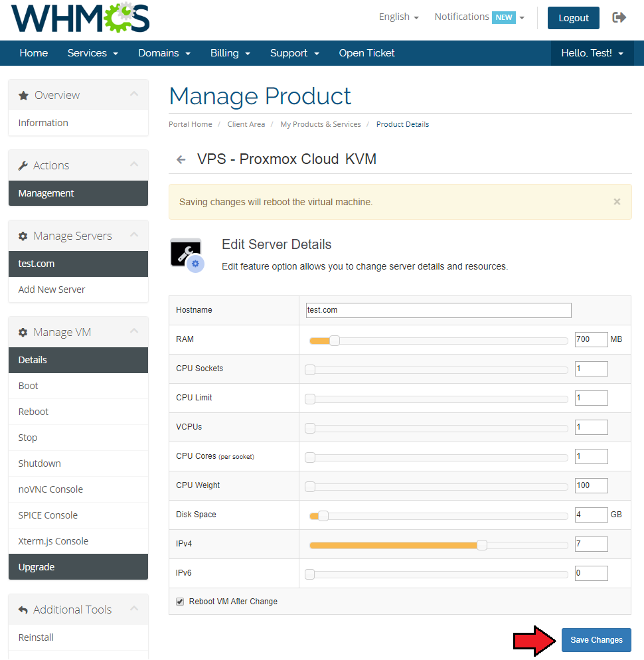Expand the Billing menu
Screen dimensions: 644x660
230,53
